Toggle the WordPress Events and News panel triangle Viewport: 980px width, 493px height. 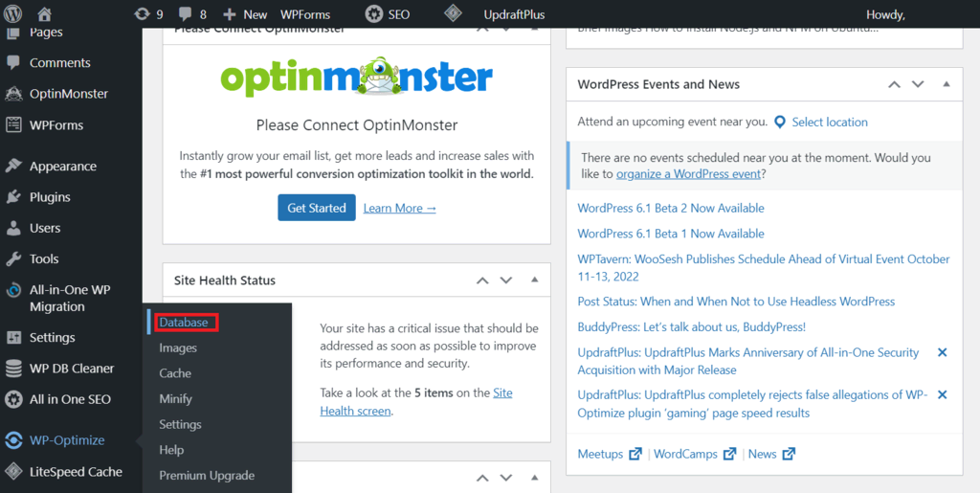947,83
